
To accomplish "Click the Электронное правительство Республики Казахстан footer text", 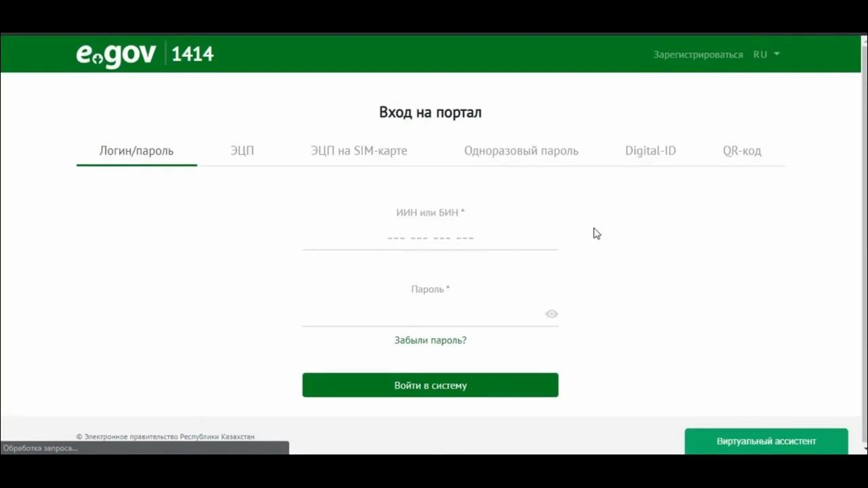I will pos(165,437).
